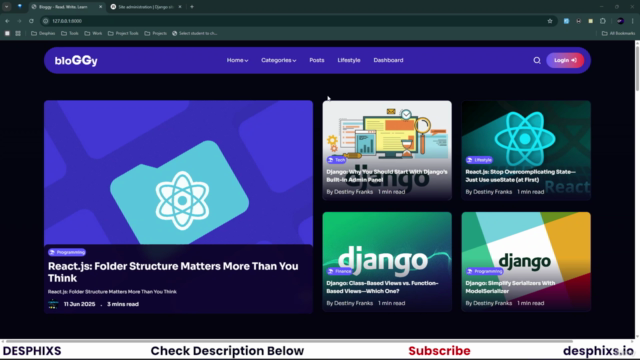Reload the page with refresh icon
Image resolution: width=640 pixels, height=360 pixels.
[31, 21]
